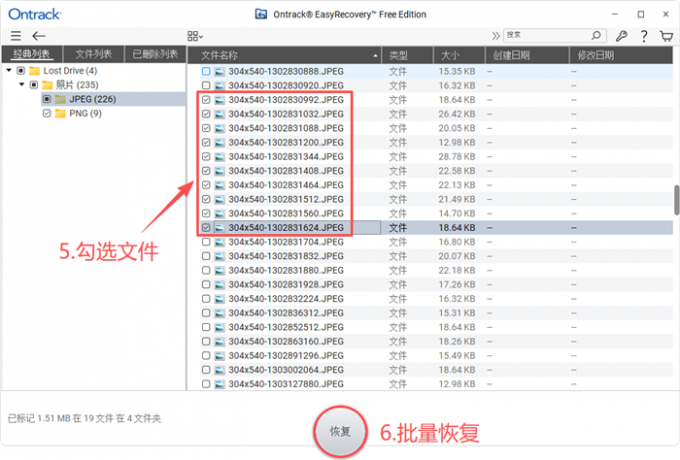Click image icon of 304x540-1302831880.JPEG
Viewport: 680px width, 460px height.
pos(220,271)
